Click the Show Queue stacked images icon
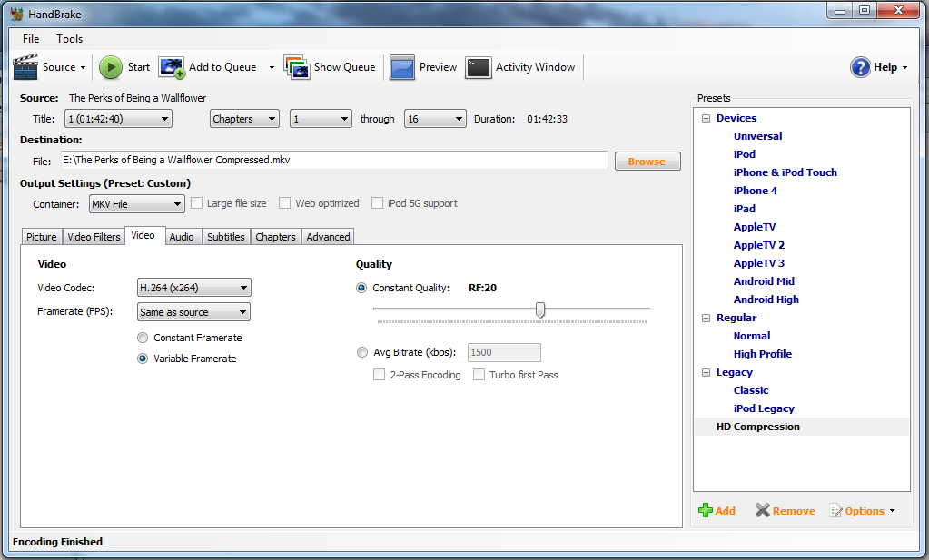The height and width of the screenshot is (560, 929). pyautogui.click(x=297, y=67)
